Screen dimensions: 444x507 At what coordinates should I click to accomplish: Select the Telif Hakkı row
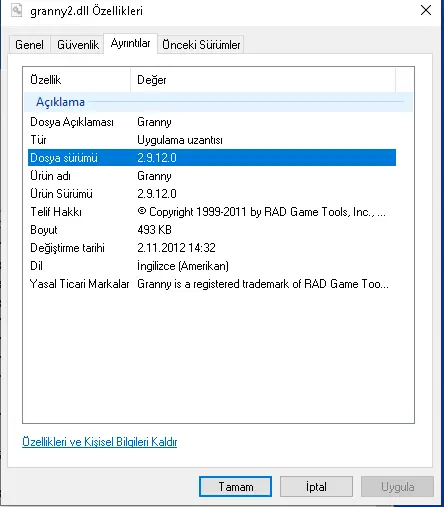[x=212, y=212]
